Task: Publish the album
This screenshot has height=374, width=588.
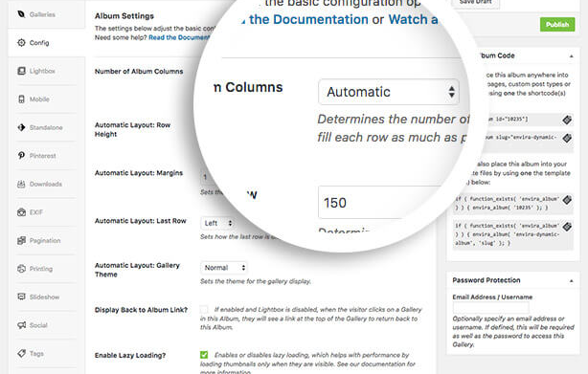Action: [x=557, y=24]
